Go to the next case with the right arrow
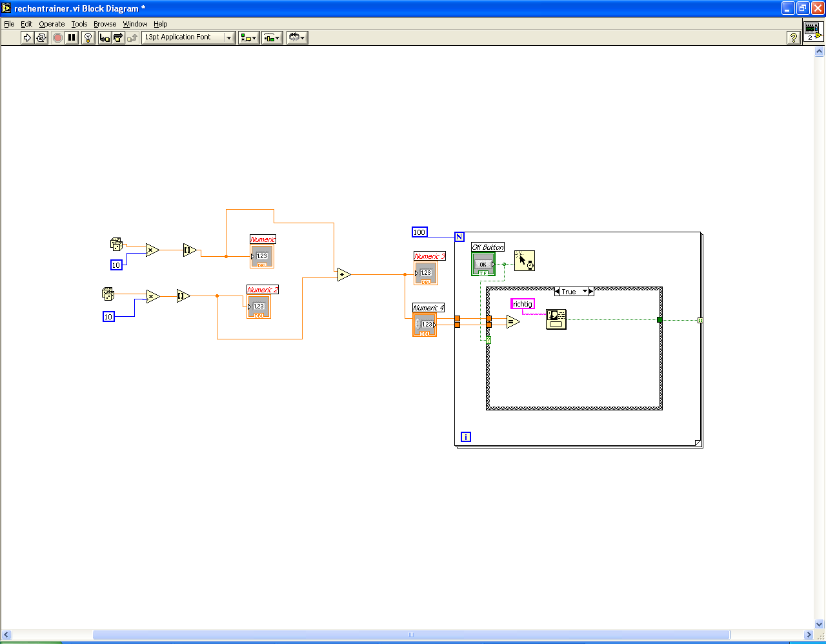Viewport: 826px width, 644px height. pos(592,292)
